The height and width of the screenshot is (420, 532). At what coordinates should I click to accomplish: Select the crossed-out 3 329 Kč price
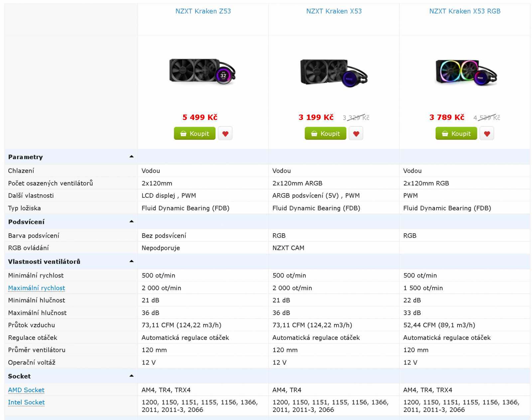point(356,118)
